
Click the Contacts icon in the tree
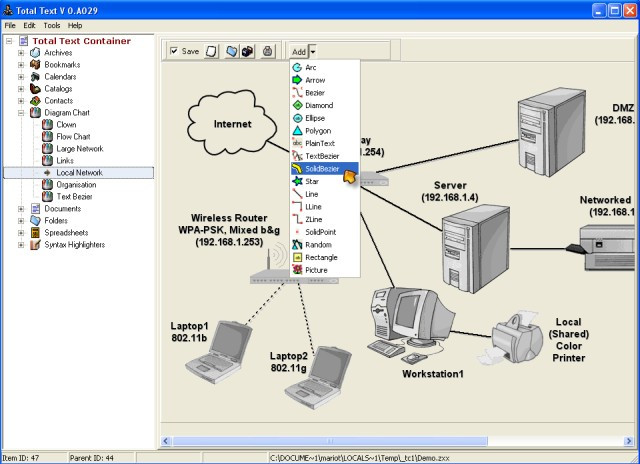point(35,101)
